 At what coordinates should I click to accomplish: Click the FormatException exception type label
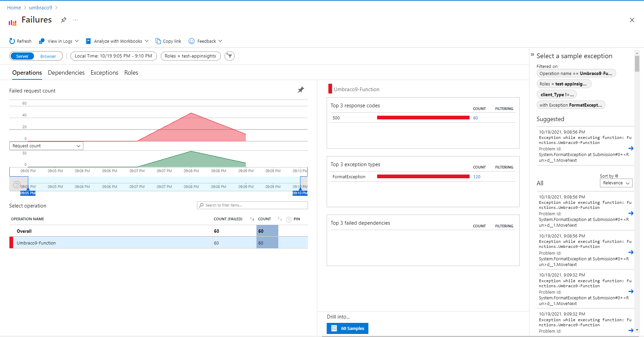[x=349, y=177]
